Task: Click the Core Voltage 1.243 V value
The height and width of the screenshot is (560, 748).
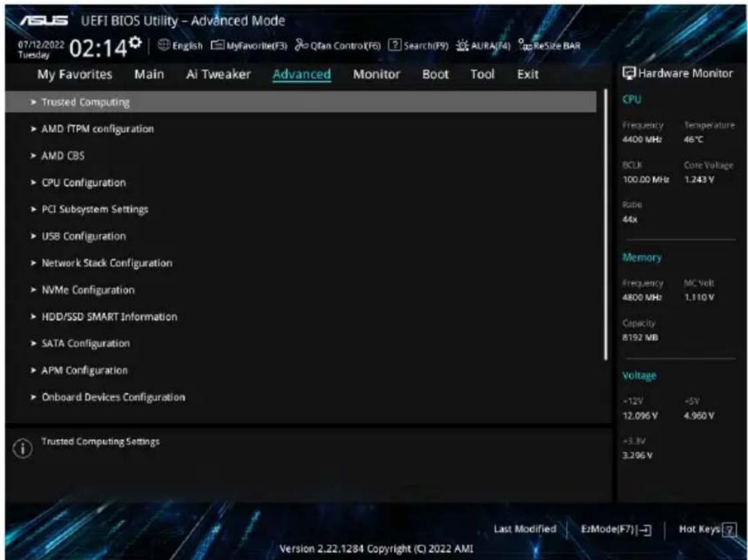Action: click(x=699, y=180)
